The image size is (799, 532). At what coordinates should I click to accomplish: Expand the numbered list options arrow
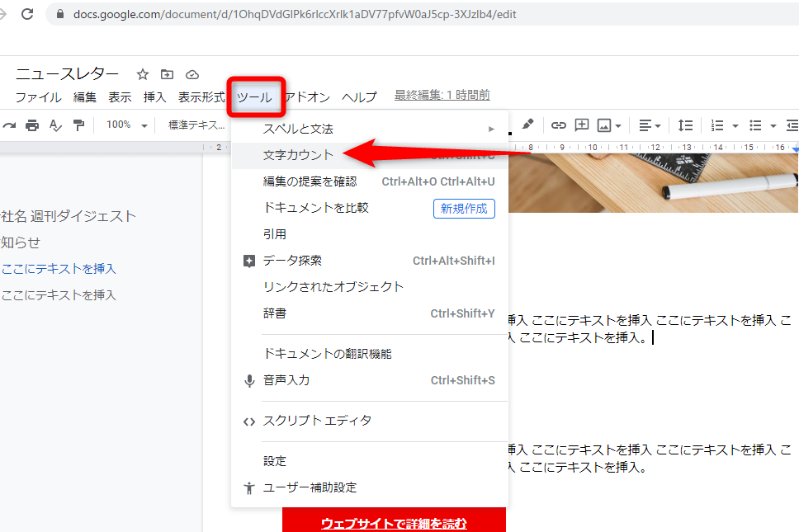click(x=735, y=125)
